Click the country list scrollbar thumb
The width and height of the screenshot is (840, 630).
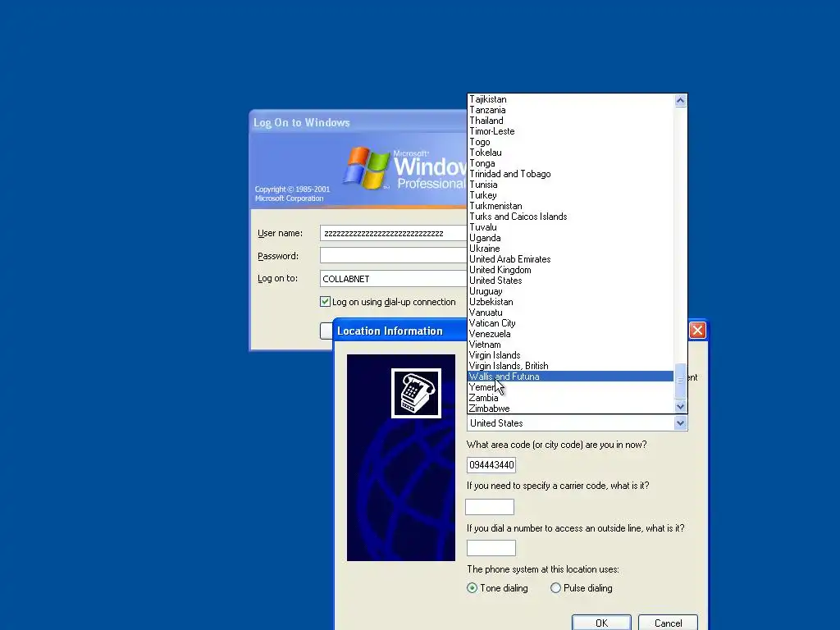pyautogui.click(x=680, y=381)
